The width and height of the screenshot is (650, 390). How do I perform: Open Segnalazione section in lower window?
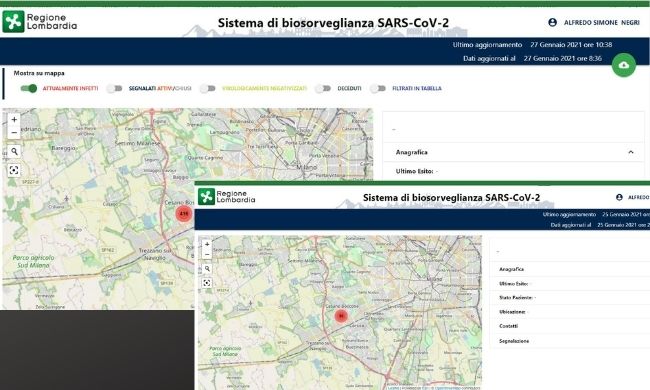pyautogui.click(x=570, y=341)
